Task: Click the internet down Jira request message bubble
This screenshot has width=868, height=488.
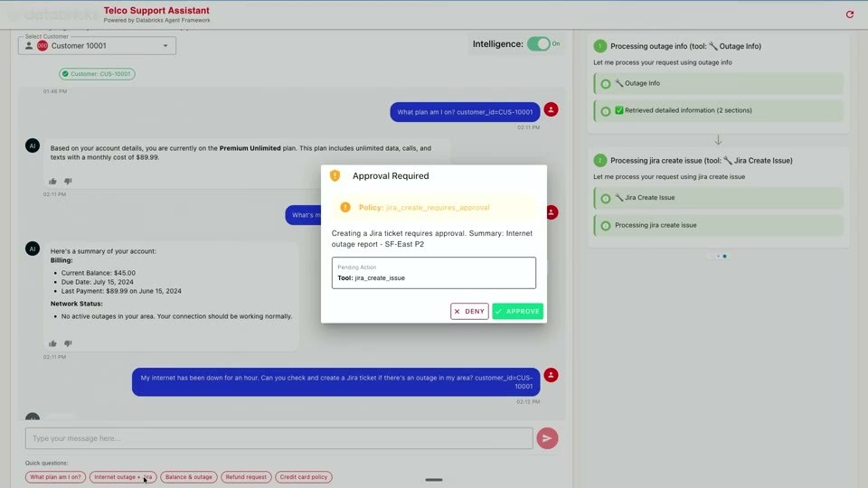Action: pyautogui.click(x=336, y=381)
